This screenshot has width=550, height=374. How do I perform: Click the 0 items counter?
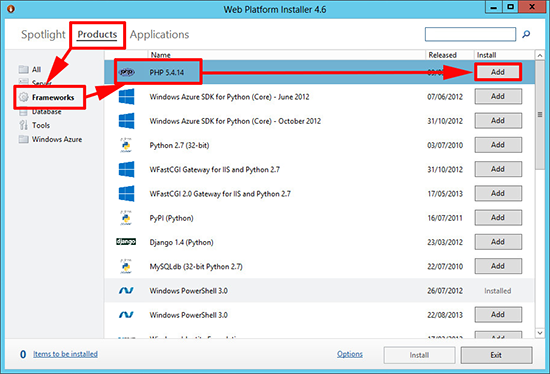pyautogui.click(x=23, y=354)
